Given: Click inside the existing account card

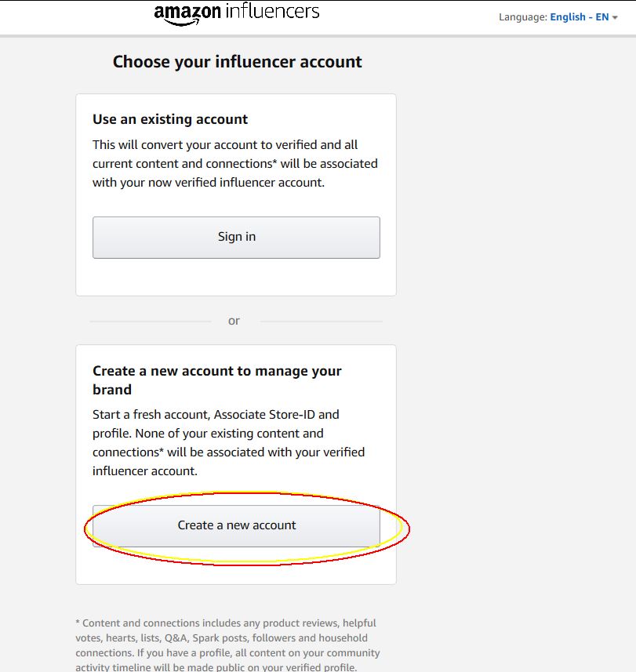Looking at the screenshot, I should (x=235, y=194).
